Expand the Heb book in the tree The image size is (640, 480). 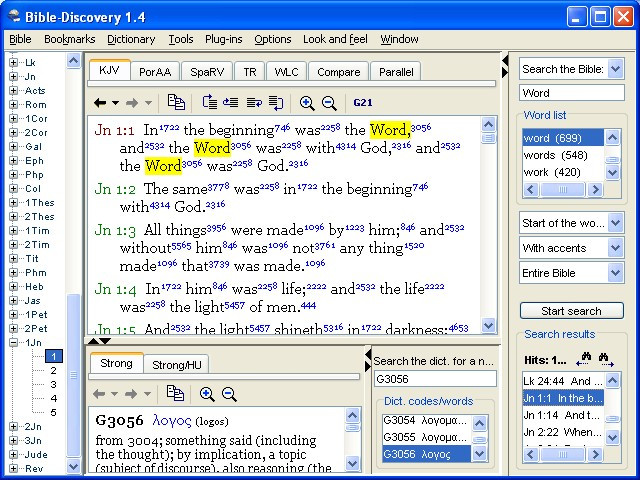[13, 287]
